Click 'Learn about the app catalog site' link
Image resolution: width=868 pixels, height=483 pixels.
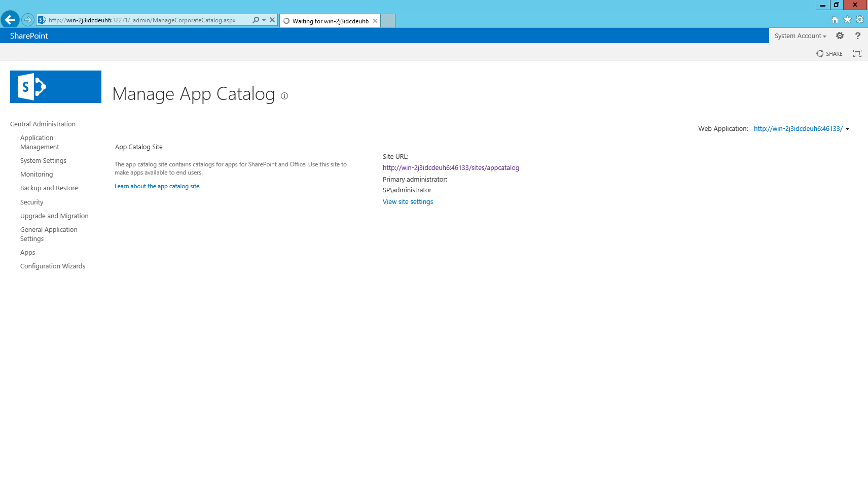point(158,187)
